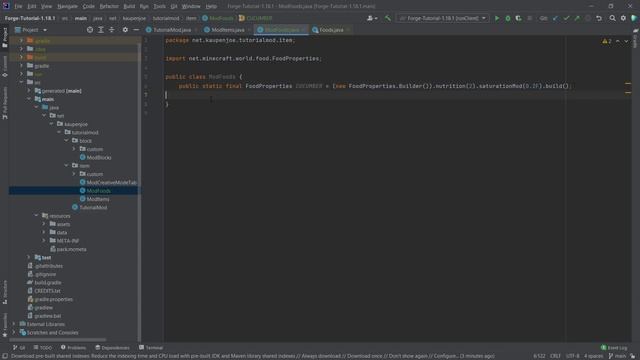This screenshot has height=360, width=640.
Task: Open the Project tool window from left stripe
Action: point(4,38)
